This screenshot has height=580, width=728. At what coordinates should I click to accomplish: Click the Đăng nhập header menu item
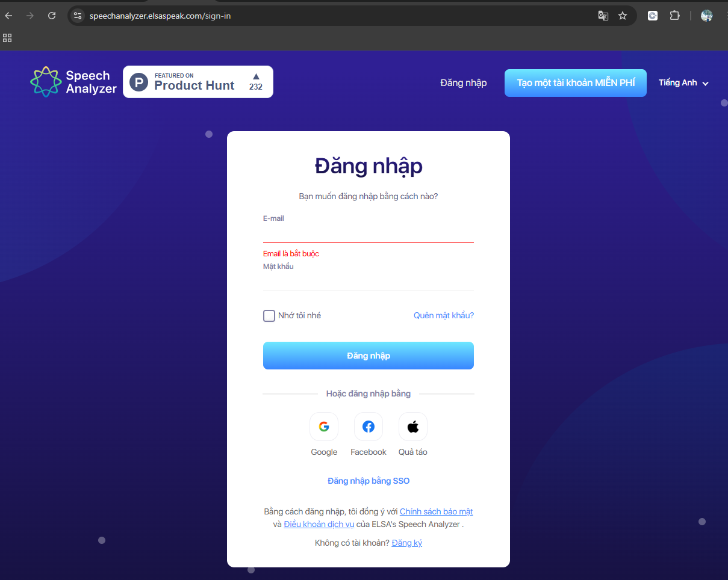pyautogui.click(x=464, y=83)
